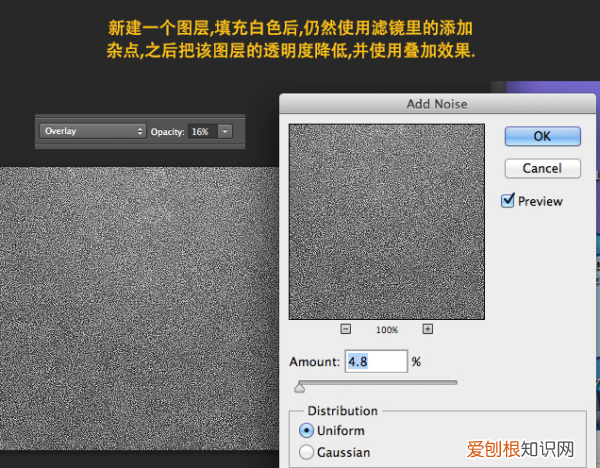Viewport: 600px width, 468px height.
Task: Click the Add Noise dialog title bar
Action: click(437, 104)
